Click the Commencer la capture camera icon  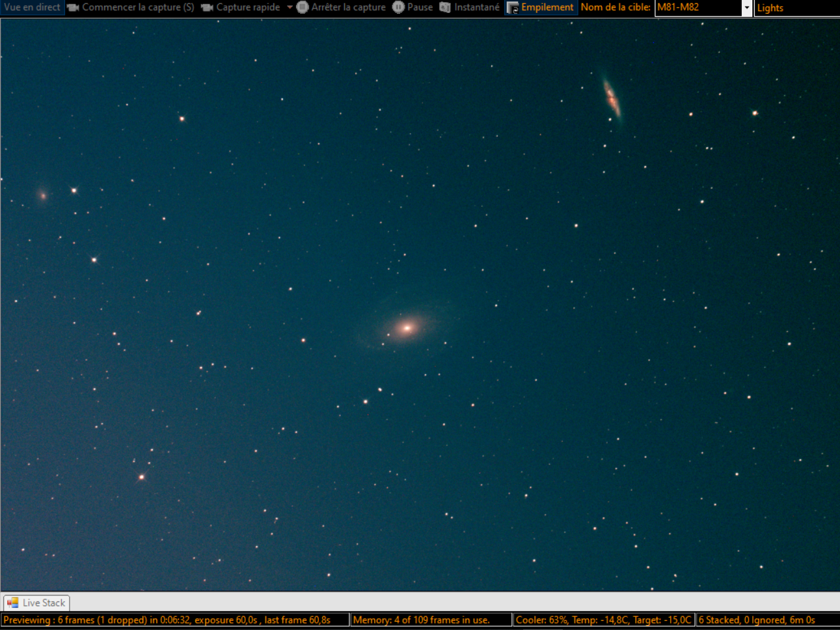(73, 7)
